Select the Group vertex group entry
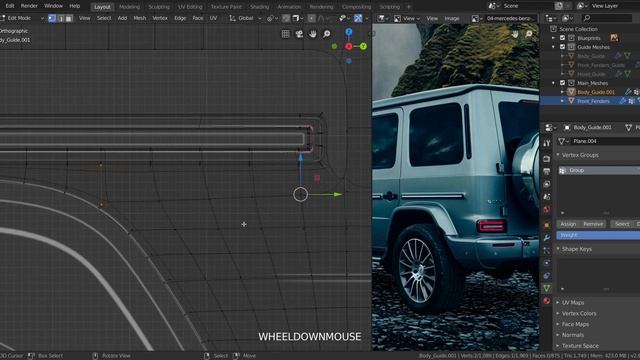 [598, 171]
